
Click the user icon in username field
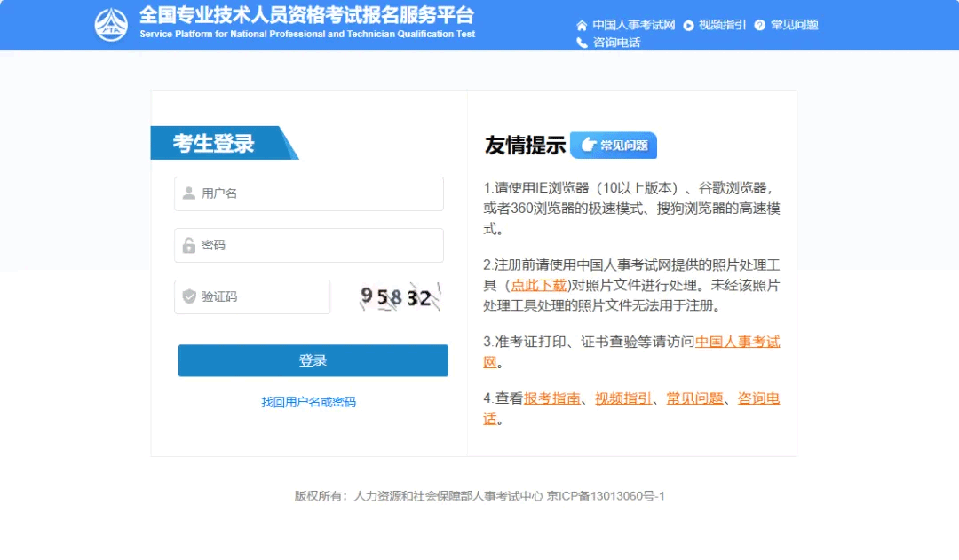point(188,193)
